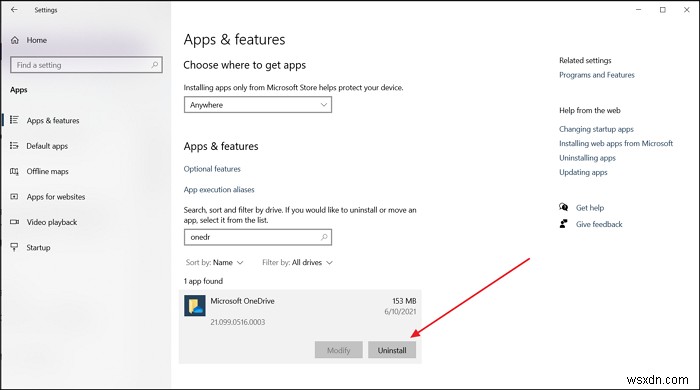
Task: Go to Settings Home
Action: [37, 40]
